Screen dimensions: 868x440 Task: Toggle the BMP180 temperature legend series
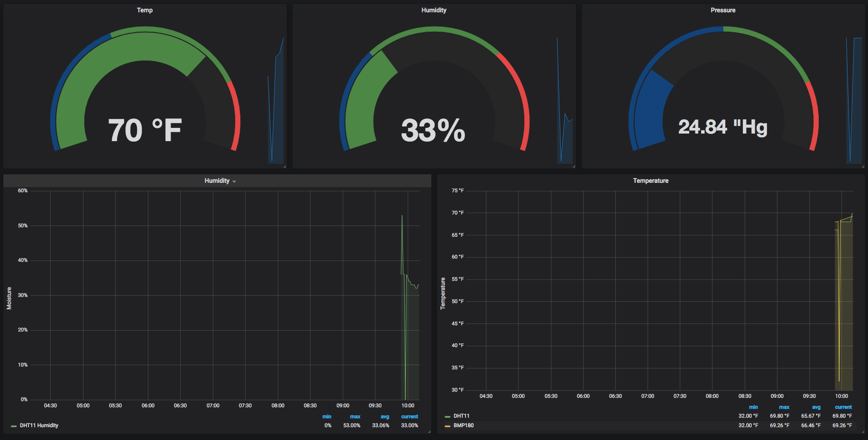click(463, 425)
